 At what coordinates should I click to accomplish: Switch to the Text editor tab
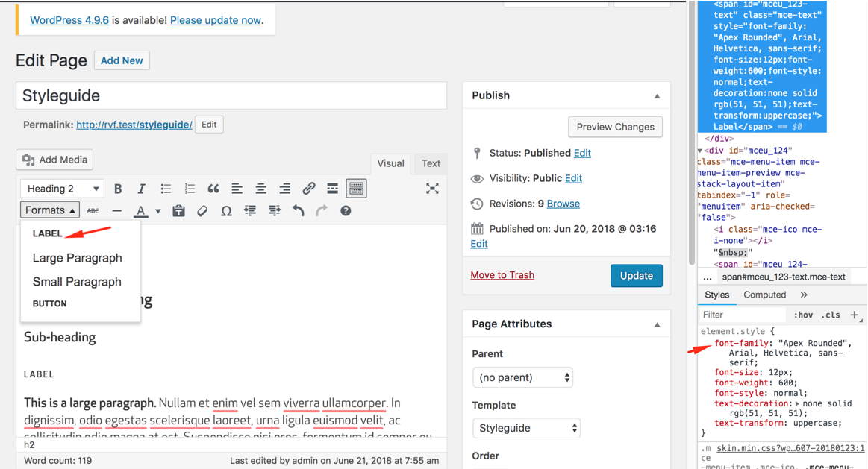click(431, 163)
